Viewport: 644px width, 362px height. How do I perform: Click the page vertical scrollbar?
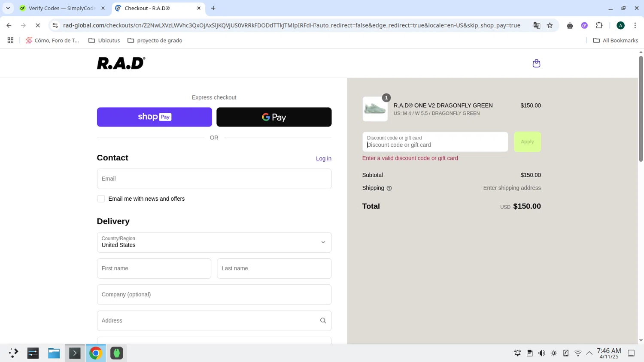pos(641,109)
